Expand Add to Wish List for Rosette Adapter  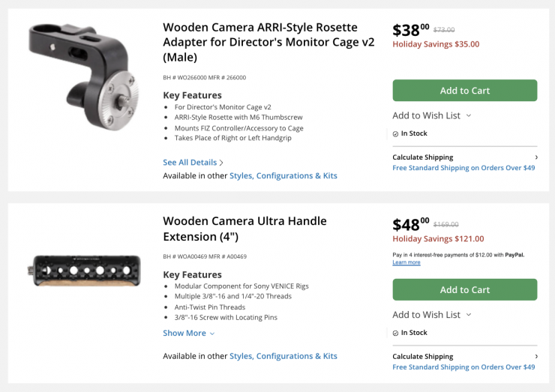(x=431, y=115)
